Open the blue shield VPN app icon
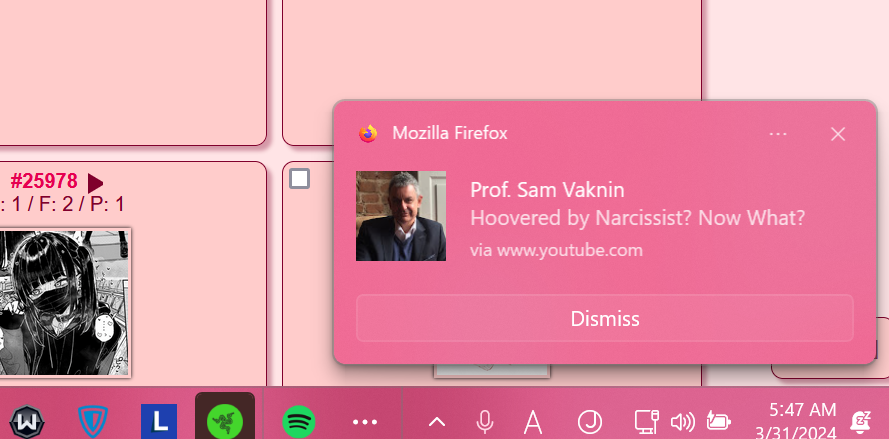The height and width of the screenshot is (439, 889). pyautogui.click(x=93, y=421)
